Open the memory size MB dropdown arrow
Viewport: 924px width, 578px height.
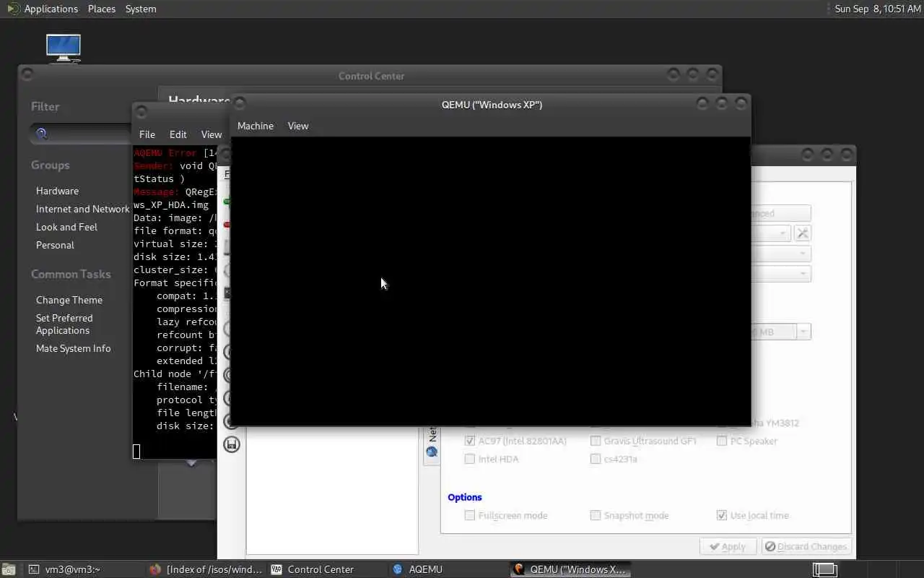pyautogui.click(x=803, y=332)
